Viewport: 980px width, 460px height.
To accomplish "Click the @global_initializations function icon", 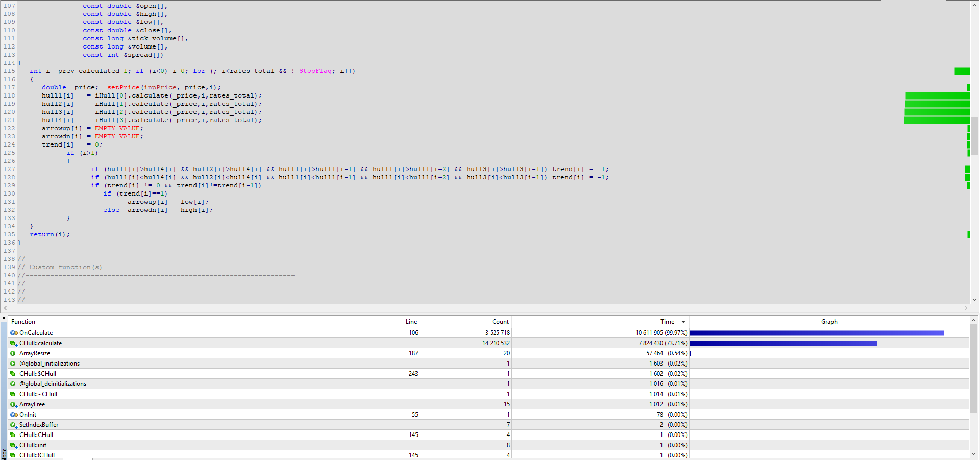I will coord(13,364).
